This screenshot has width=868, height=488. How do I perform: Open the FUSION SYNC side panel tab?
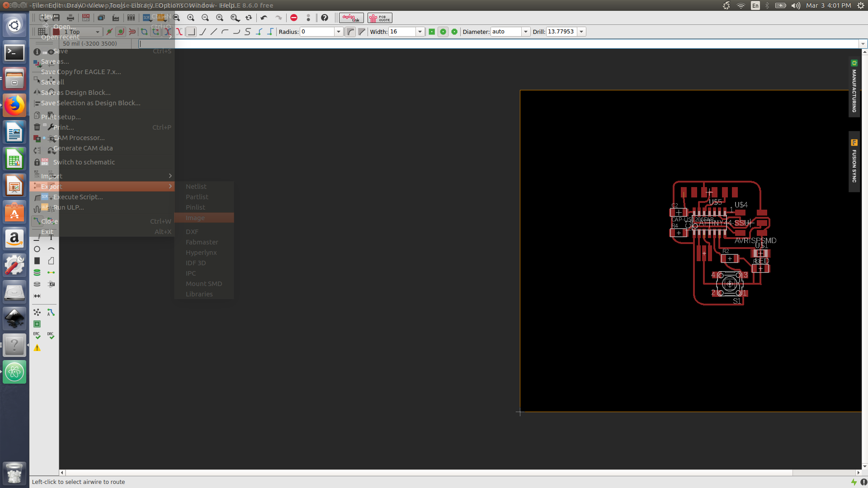854,162
